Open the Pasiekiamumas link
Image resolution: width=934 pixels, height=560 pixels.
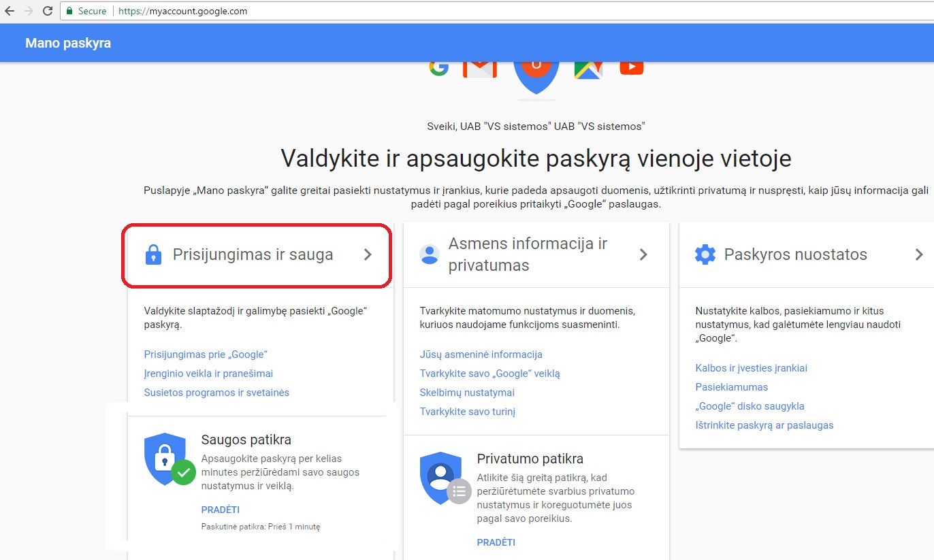pos(732,387)
